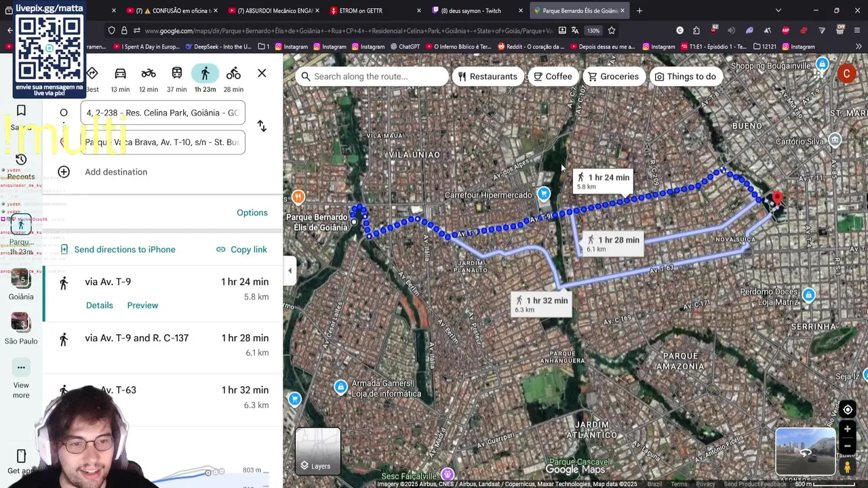Select the Cycling travel mode icon
The height and width of the screenshot is (488, 868).
[233, 73]
